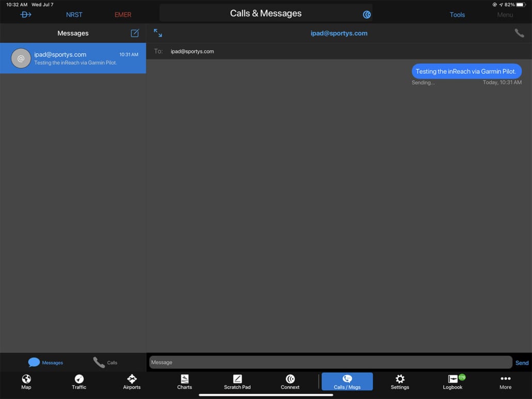Open the Logbook page
The image size is (532, 399).
click(453, 382)
